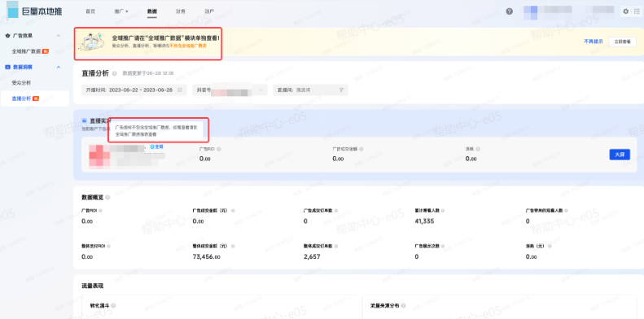
Task: Click the value 41,335
Action: pos(424,221)
